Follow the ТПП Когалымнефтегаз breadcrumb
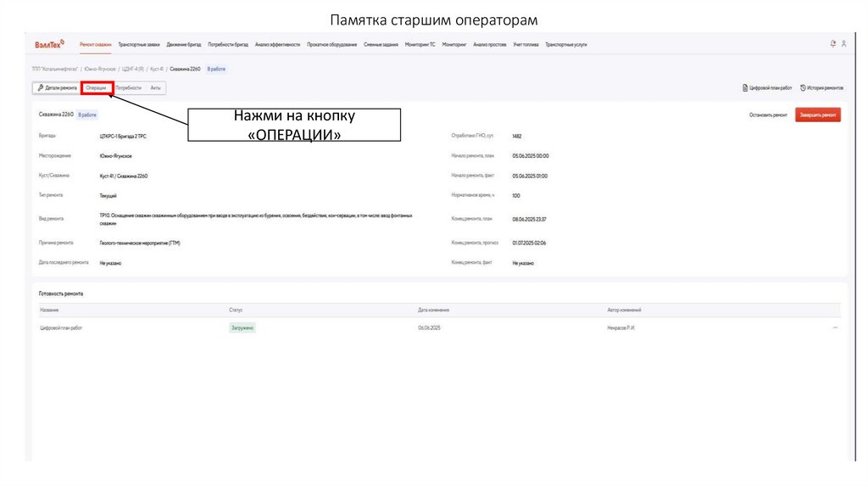The width and height of the screenshot is (868, 487). click(55, 69)
